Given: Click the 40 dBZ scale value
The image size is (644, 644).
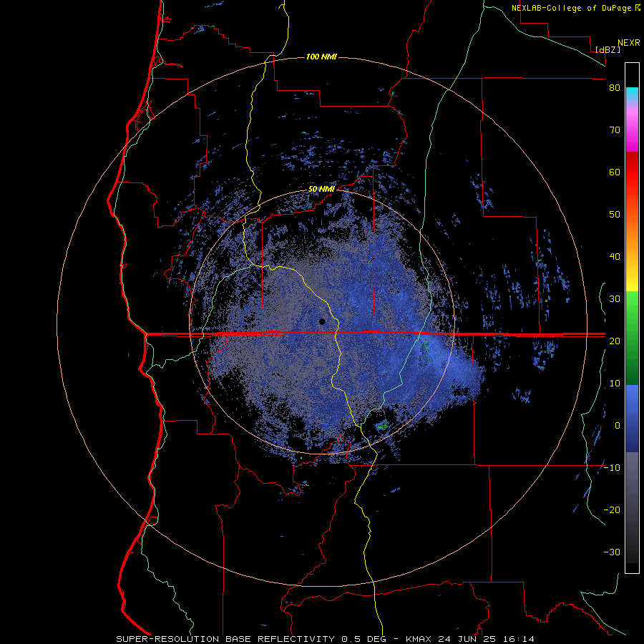Looking at the screenshot, I should click(615, 257).
